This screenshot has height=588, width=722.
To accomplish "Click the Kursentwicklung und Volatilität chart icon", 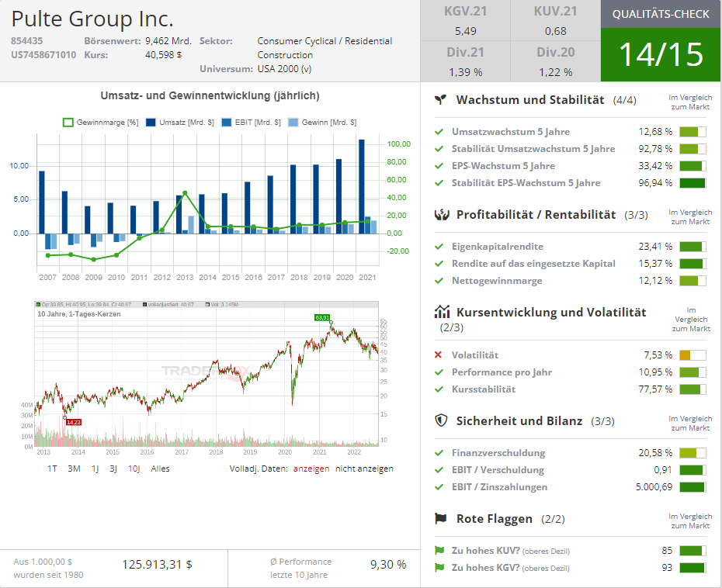I will click(442, 312).
